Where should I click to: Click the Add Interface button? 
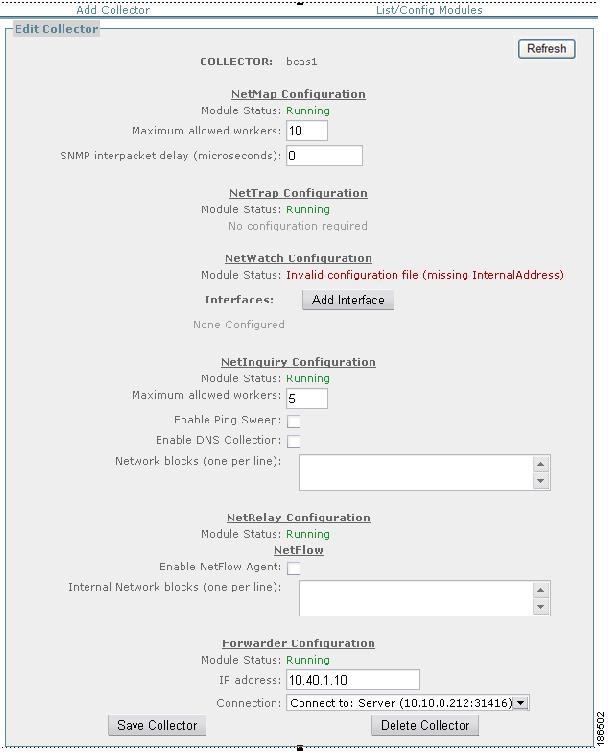pos(348,300)
